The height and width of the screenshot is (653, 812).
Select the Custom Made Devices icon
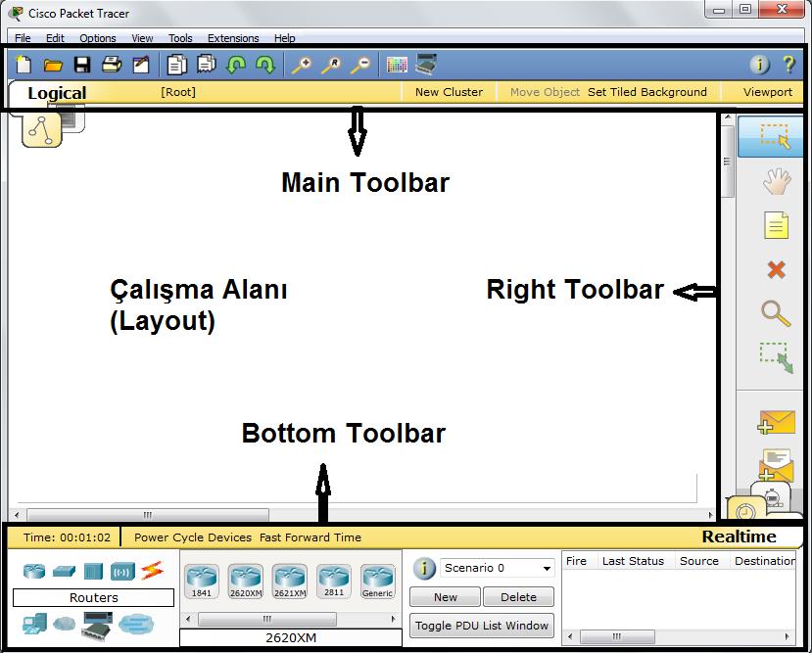pyautogui.click(x=97, y=626)
